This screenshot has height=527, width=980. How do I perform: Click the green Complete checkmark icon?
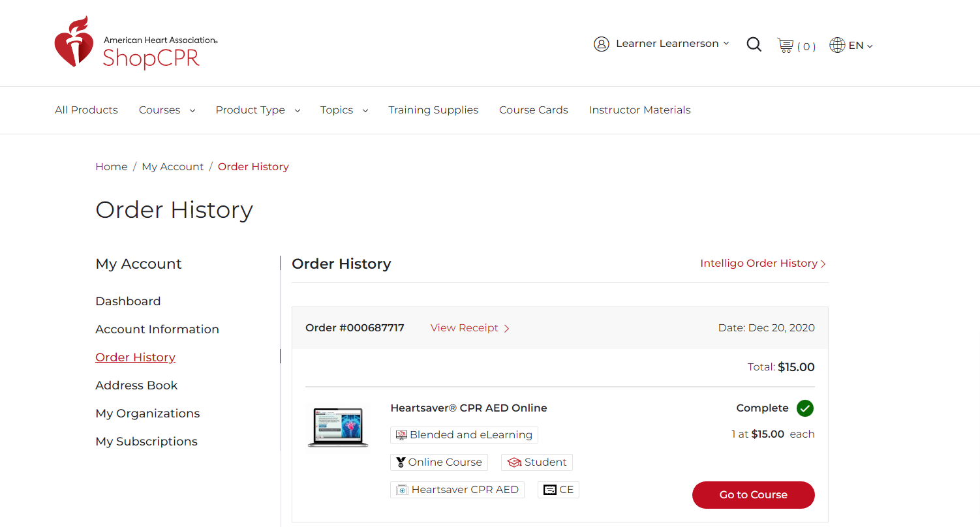[805, 408]
